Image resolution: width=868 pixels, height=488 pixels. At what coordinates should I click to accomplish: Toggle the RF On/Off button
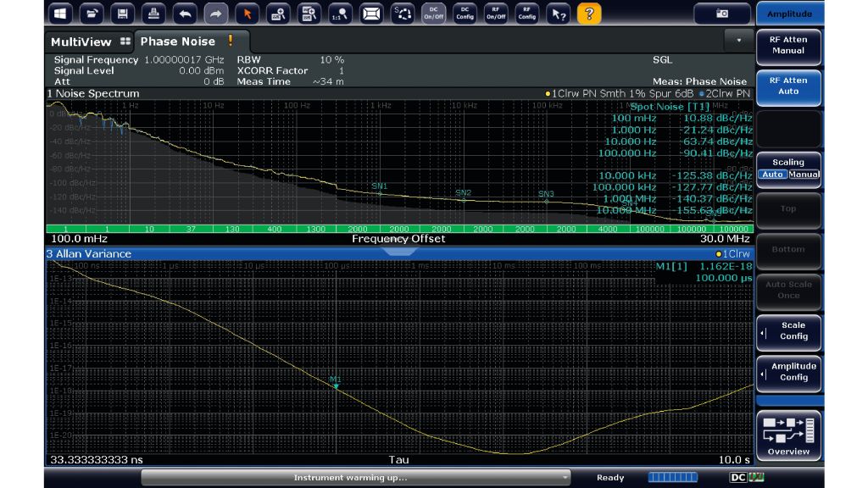[x=496, y=14]
